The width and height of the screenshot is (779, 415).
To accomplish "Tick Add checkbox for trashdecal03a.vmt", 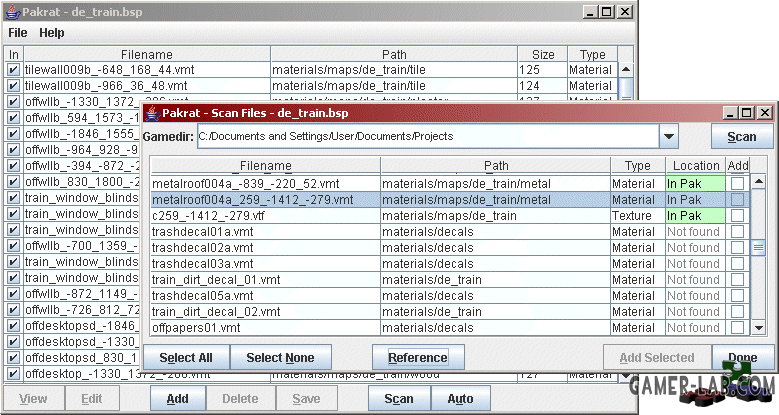I will click(737, 263).
